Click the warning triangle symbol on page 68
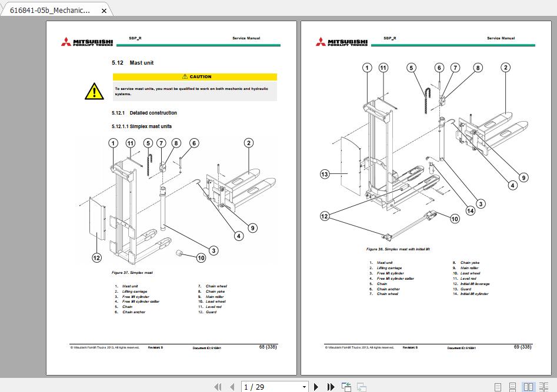 (94, 92)
